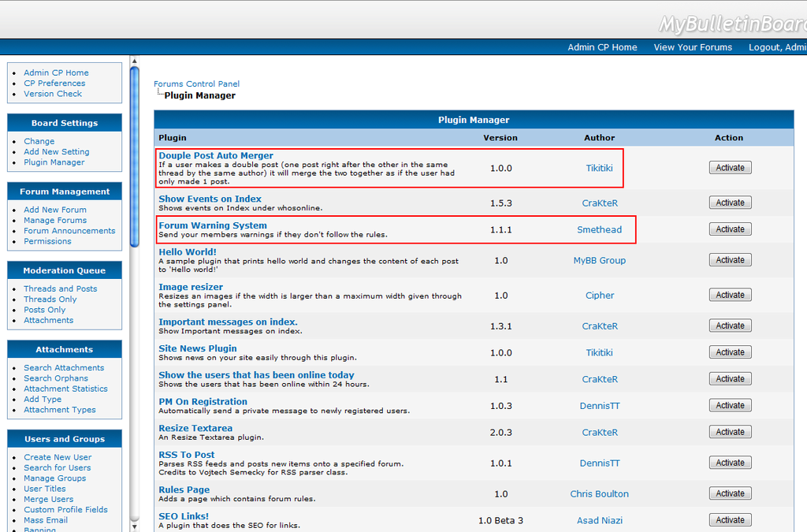Activate the RSS To Post plugin

coord(729,463)
